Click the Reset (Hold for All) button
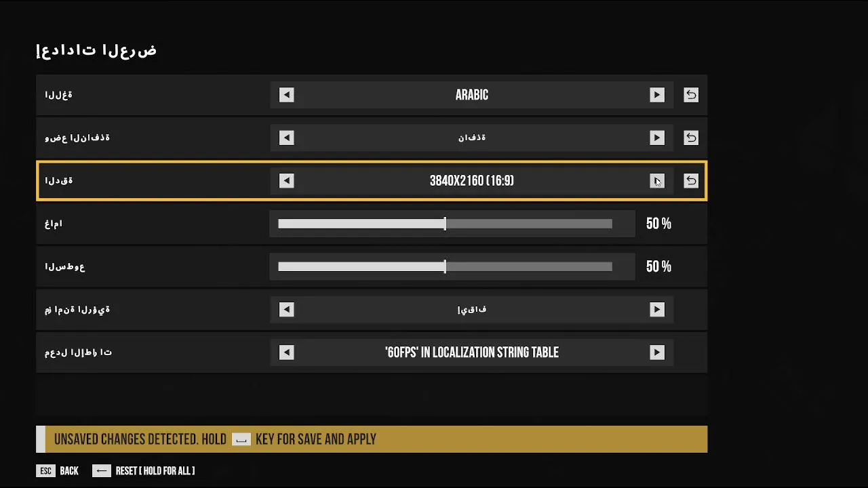Viewport: 868px width, 488px height. 144,471
